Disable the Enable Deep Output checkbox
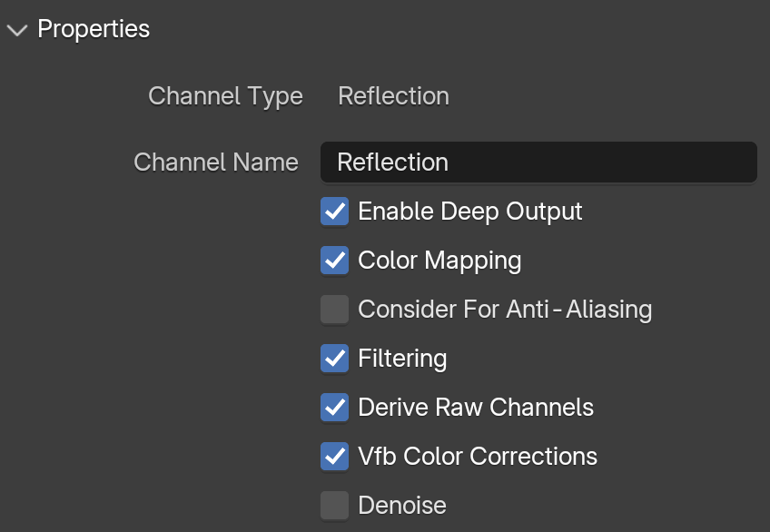Image resolution: width=770 pixels, height=532 pixels. (x=335, y=212)
